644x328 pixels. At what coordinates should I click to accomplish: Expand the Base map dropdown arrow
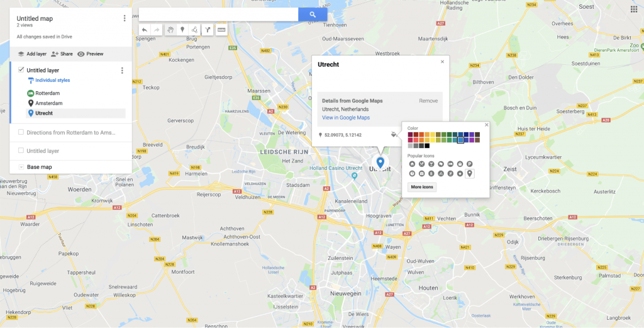[21, 167]
